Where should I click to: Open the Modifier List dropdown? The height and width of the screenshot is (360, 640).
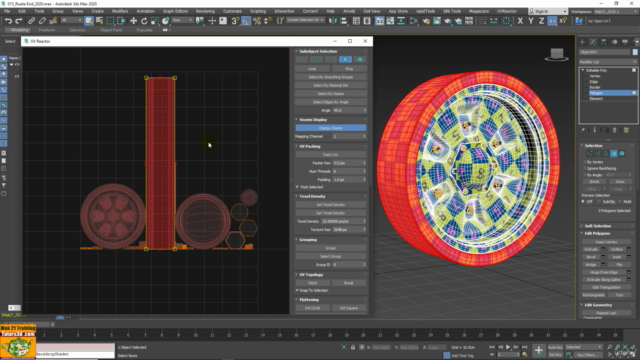tap(608, 62)
